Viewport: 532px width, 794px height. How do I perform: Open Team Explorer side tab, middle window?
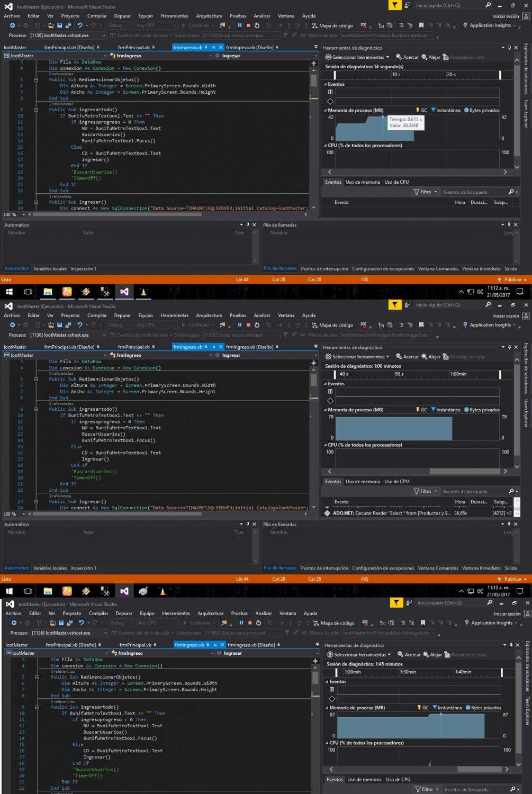pyautogui.click(x=526, y=412)
